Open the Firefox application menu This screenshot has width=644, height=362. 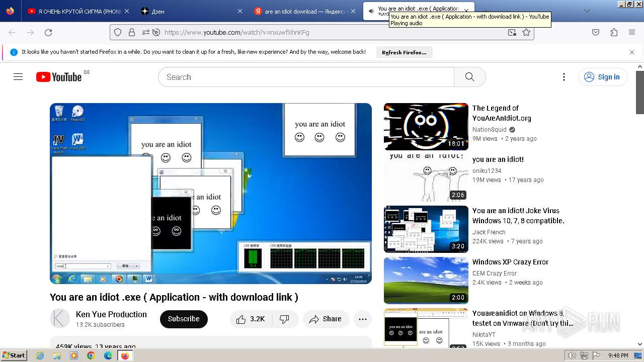point(632,32)
